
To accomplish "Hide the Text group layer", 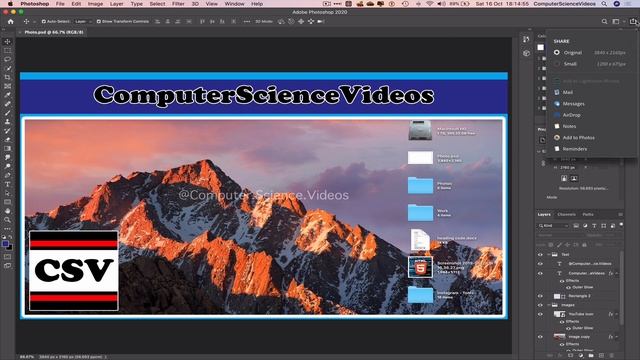I will 540,255.
